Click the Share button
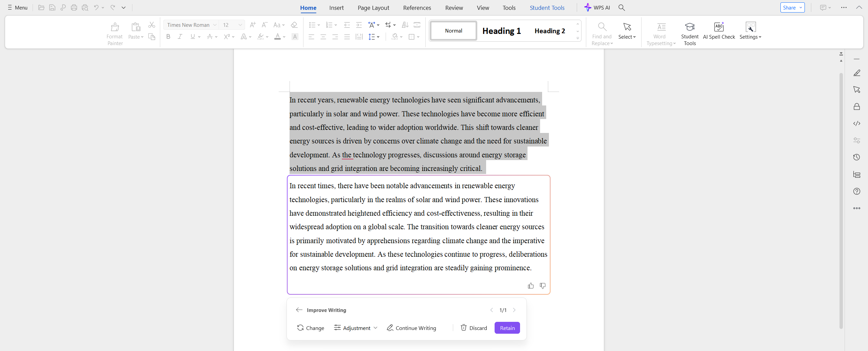This screenshot has width=868, height=351. point(792,7)
